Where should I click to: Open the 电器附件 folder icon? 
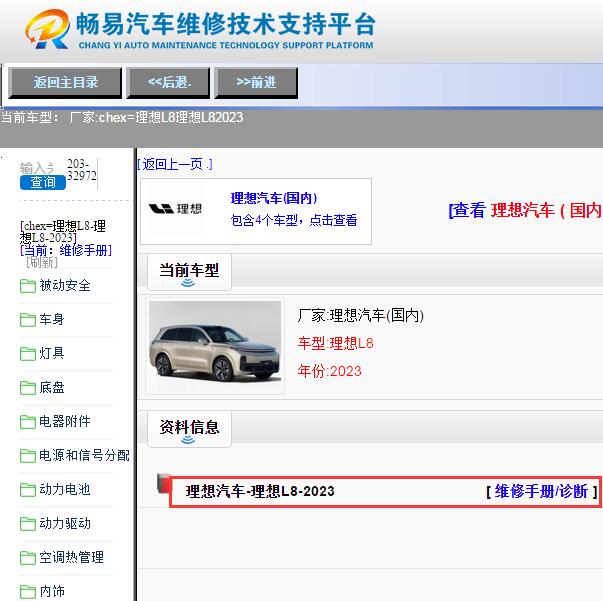[x=28, y=421]
